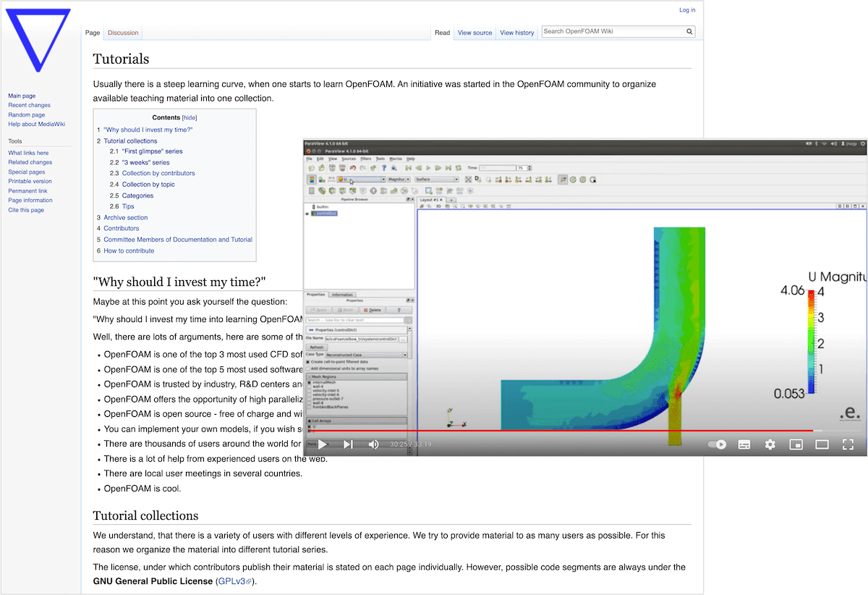Viewport: 868px width, 595px height.
Task: Toggle eye visibility of controlDict in pipeline
Action: [x=308, y=214]
